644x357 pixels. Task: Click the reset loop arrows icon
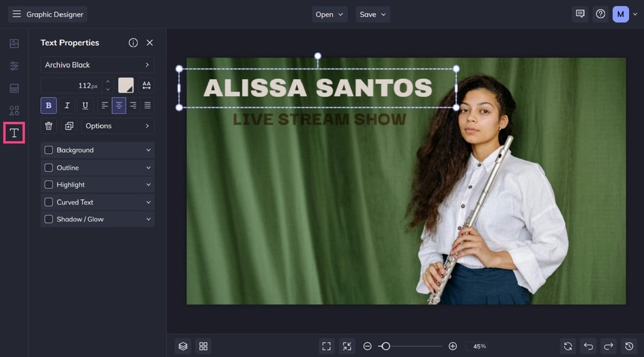[x=568, y=346]
